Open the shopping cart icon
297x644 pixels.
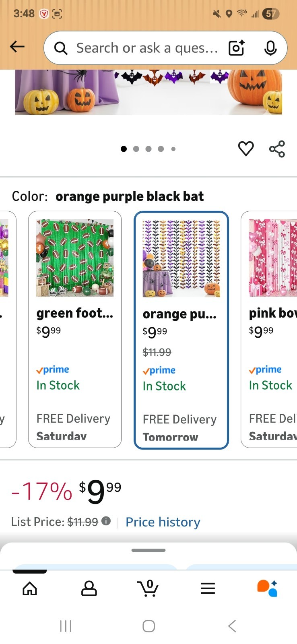point(148,588)
